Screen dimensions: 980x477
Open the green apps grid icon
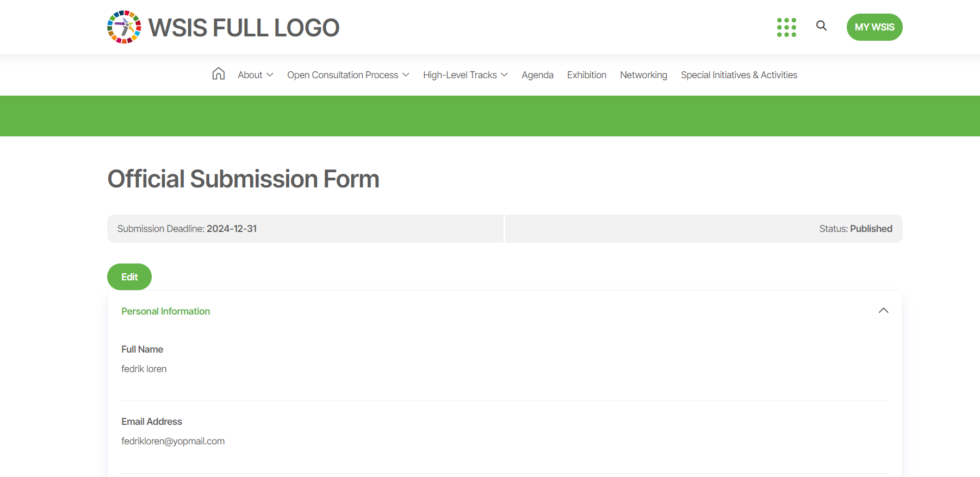click(786, 27)
